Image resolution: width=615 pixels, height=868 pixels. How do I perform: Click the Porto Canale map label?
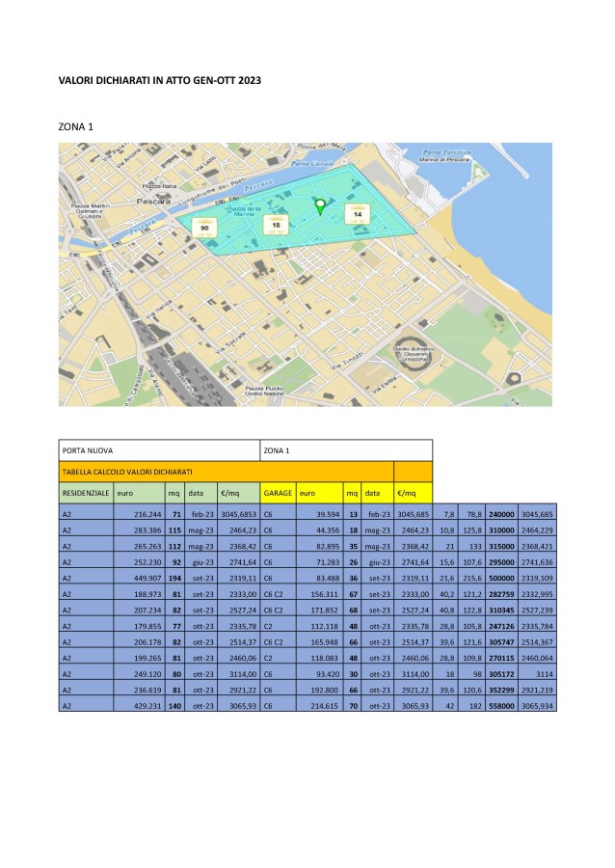pyautogui.click(x=312, y=164)
